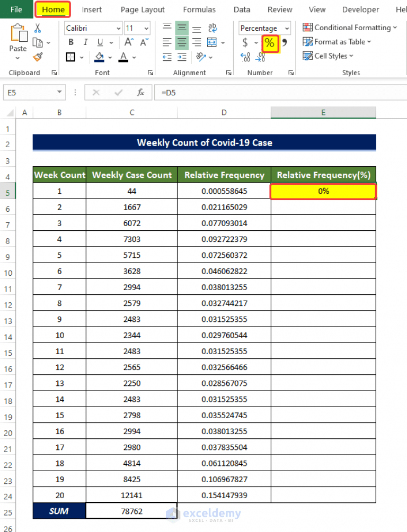
Task: Open the font size 11 dropdown
Action: [x=146, y=28]
